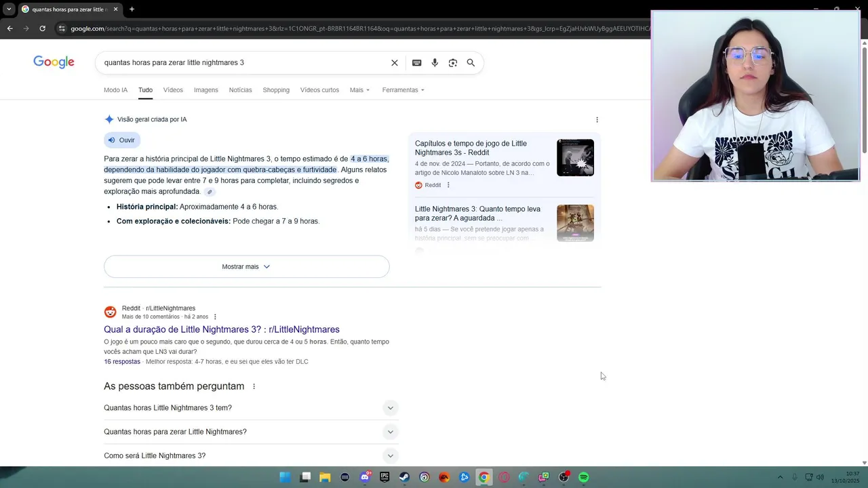
Task: Launch Epic Games from the taskbar
Action: click(384, 477)
